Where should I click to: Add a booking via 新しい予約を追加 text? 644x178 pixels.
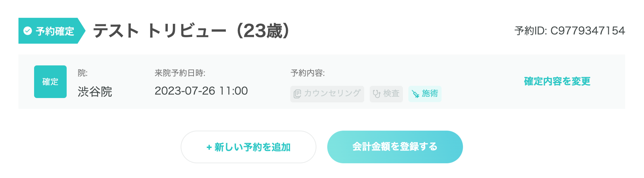(252, 147)
